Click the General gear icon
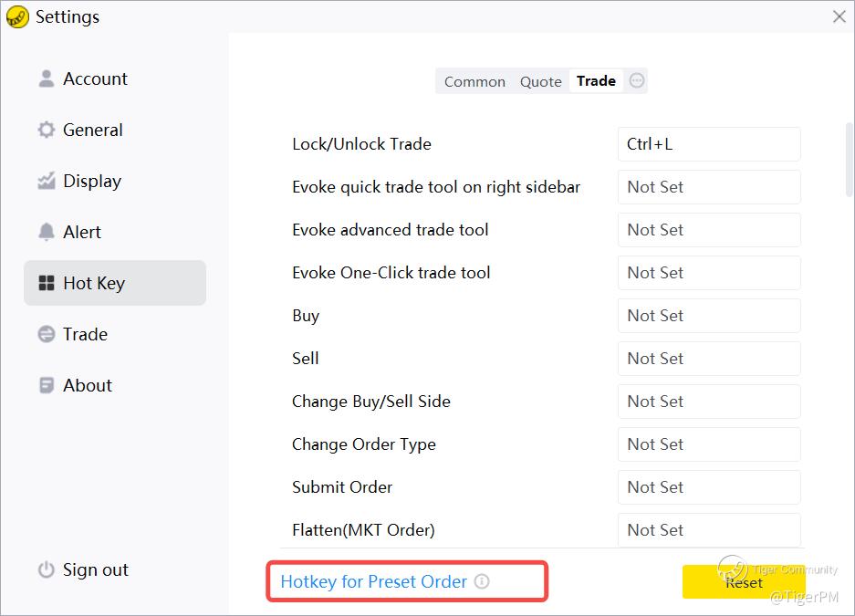 pos(46,130)
